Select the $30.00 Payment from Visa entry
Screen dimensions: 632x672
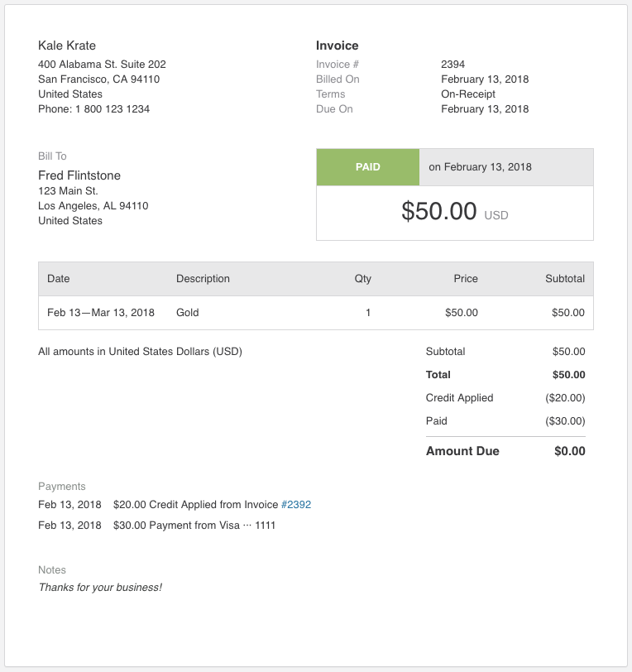[x=194, y=526]
